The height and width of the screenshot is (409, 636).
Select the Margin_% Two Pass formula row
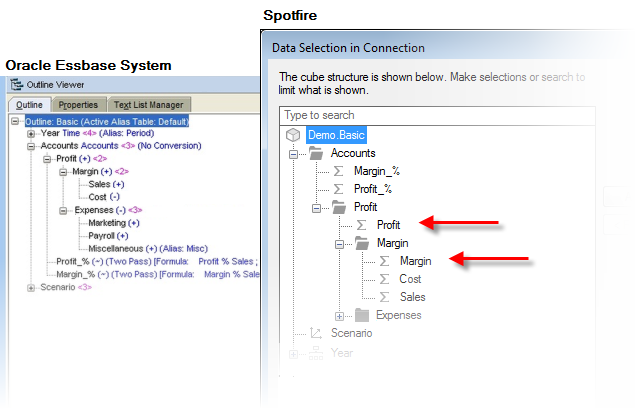click(x=157, y=275)
